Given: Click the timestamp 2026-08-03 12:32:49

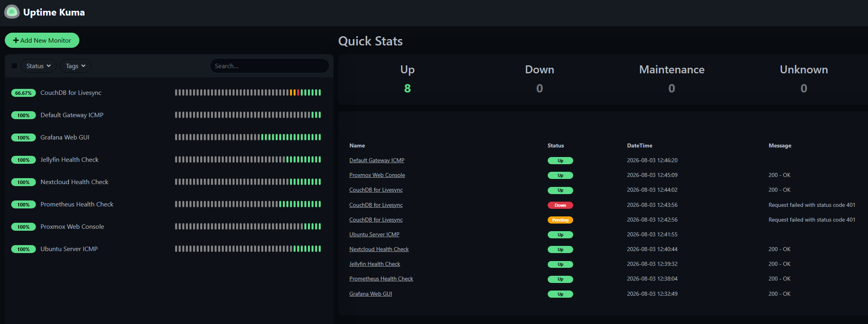Looking at the screenshot, I should point(652,294).
